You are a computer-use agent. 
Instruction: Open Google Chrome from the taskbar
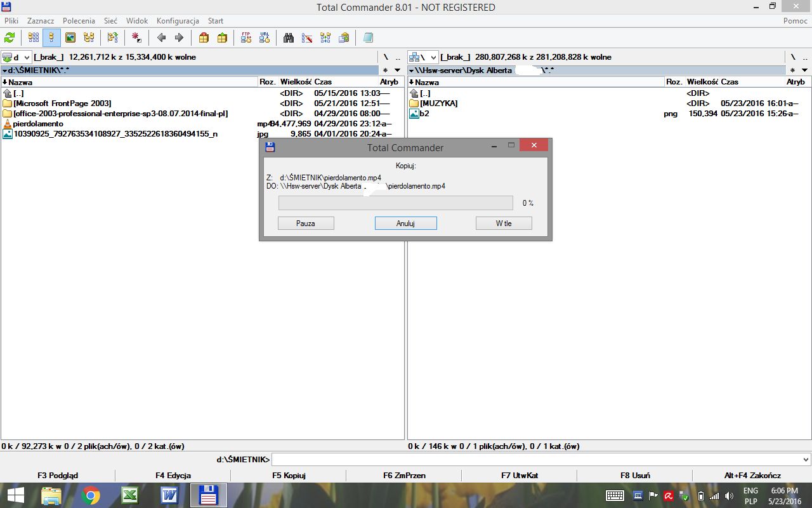coord(91,495)
